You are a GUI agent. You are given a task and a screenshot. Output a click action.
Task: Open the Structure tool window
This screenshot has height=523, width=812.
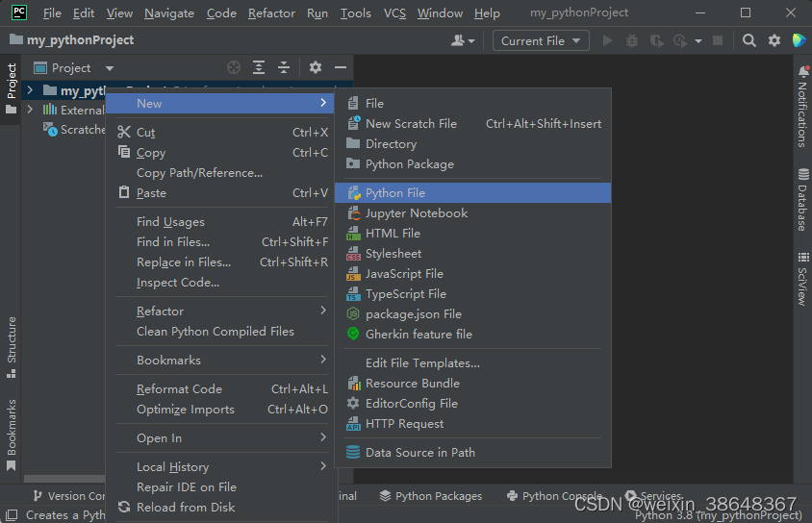pyautogui.click(x=12, y=348)
